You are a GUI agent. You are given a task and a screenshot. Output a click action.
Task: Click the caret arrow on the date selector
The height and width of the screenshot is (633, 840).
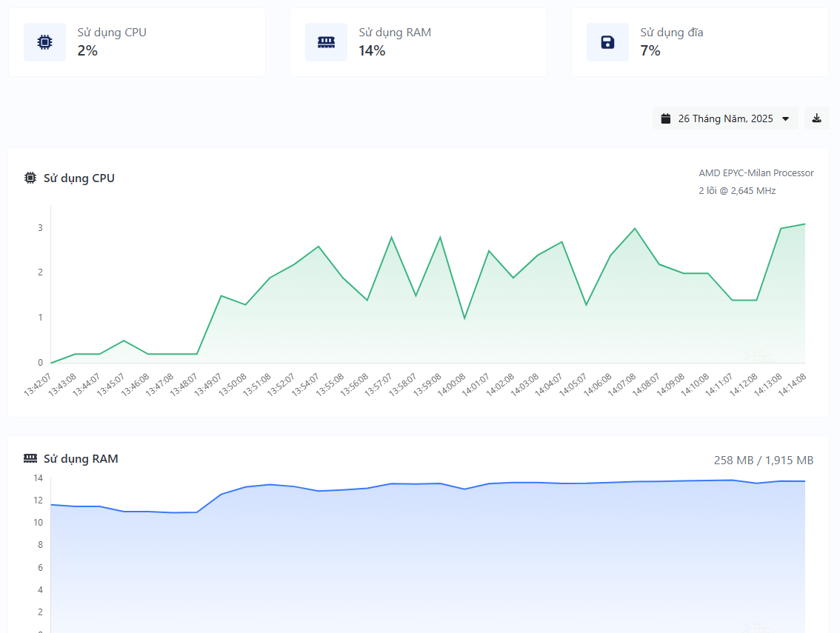pos(786,119)
